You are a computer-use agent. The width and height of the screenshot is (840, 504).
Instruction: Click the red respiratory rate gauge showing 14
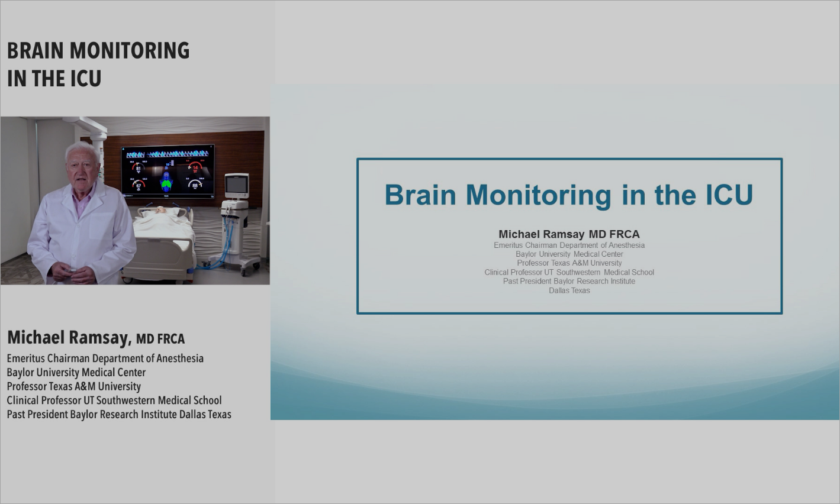click(x=195, y=168)
